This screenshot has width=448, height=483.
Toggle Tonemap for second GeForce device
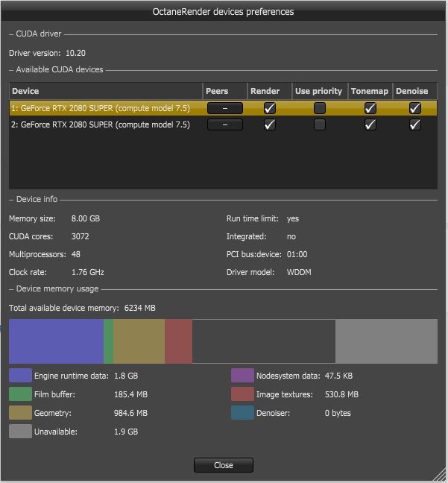pos(370,124)
